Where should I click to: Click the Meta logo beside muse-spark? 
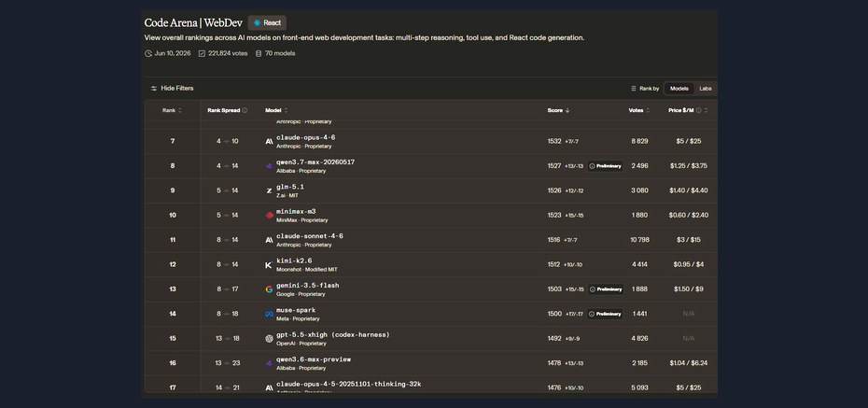click(269, 315)
